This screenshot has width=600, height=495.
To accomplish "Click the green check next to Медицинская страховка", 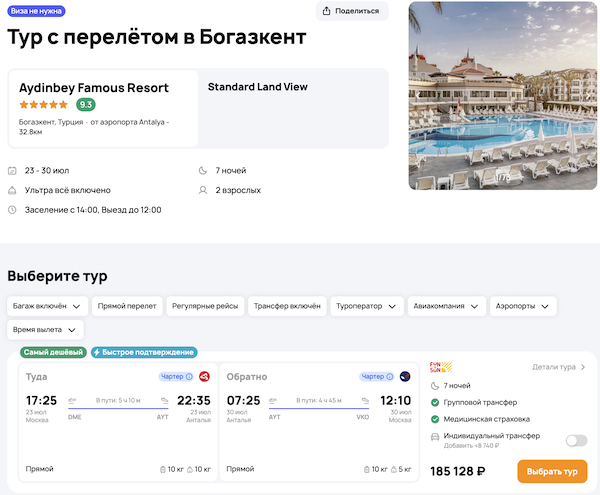I will [434, 419].
